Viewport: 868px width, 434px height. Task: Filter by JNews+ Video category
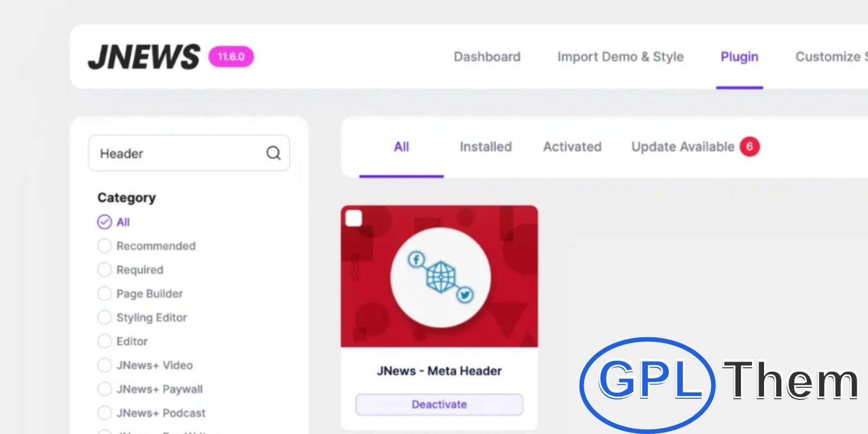[x=104, y=365]
